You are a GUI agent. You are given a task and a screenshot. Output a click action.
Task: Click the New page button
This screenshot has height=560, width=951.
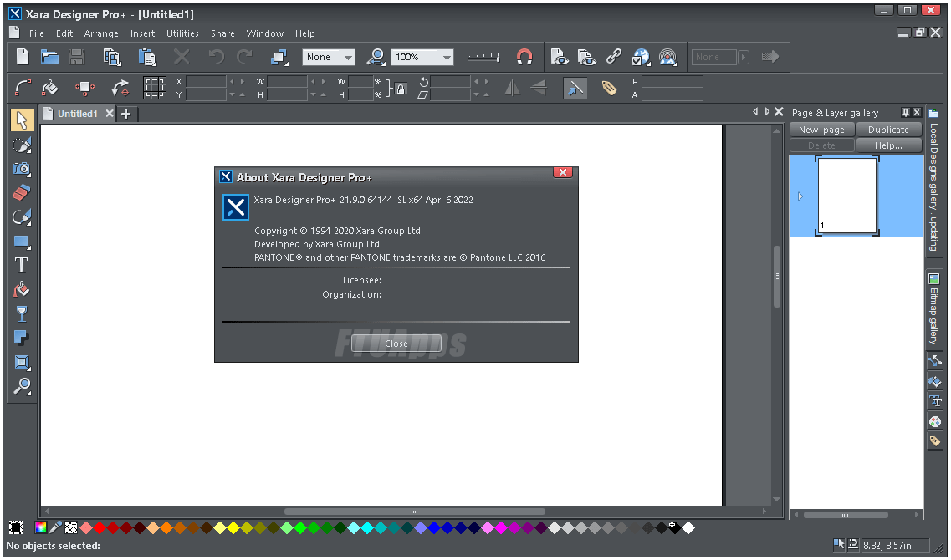click(822, 130)
